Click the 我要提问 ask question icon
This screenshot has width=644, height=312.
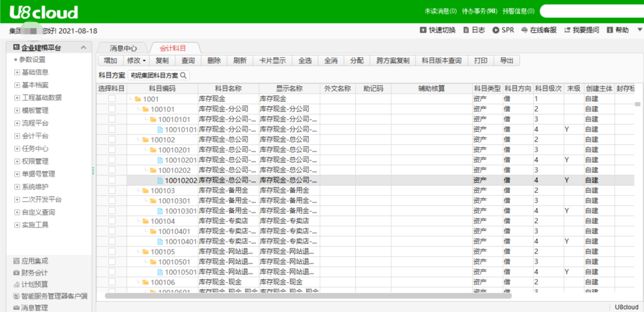tap(567, 30)
